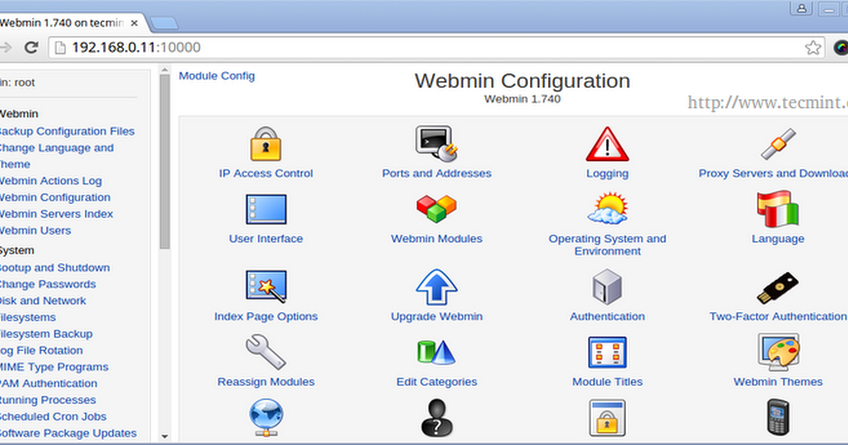Click the IP Access Control label link

pos(266,174)
